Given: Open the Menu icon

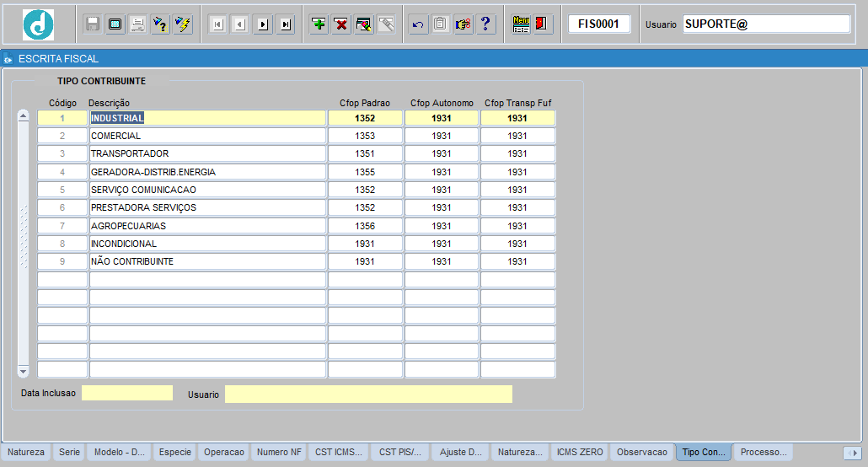Looking at the screenshot, I should (x=521, y=24).
